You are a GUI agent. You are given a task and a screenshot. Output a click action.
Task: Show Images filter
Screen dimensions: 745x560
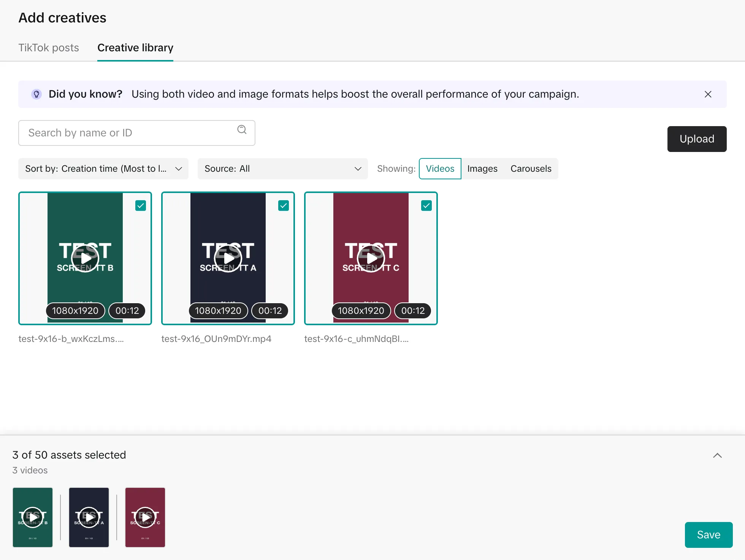482,169
